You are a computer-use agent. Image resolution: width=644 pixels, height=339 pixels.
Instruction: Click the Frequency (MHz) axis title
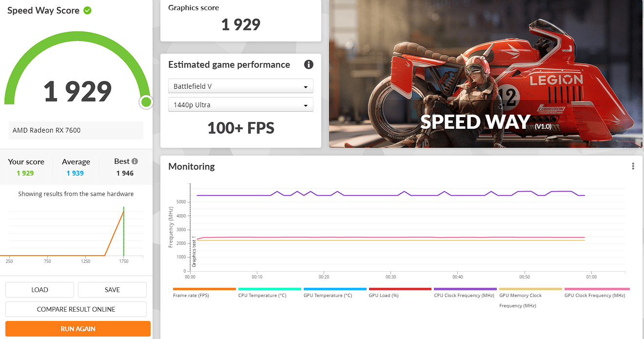tap(171, 227)
